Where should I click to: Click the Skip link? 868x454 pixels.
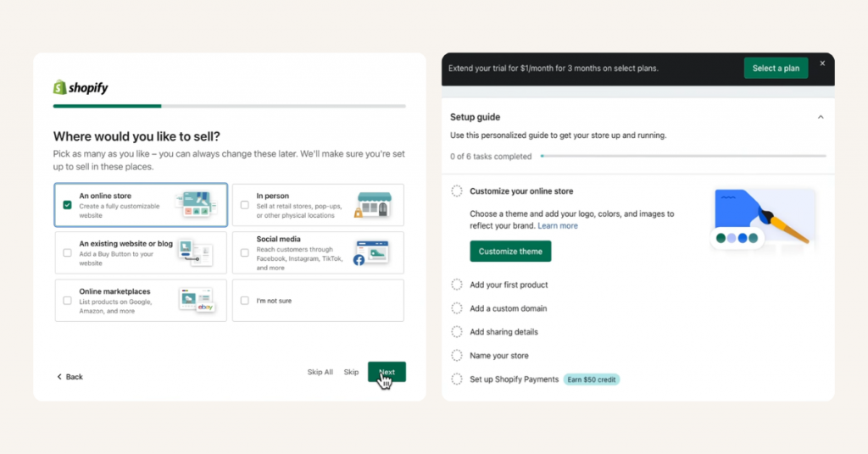coord(351,372)
